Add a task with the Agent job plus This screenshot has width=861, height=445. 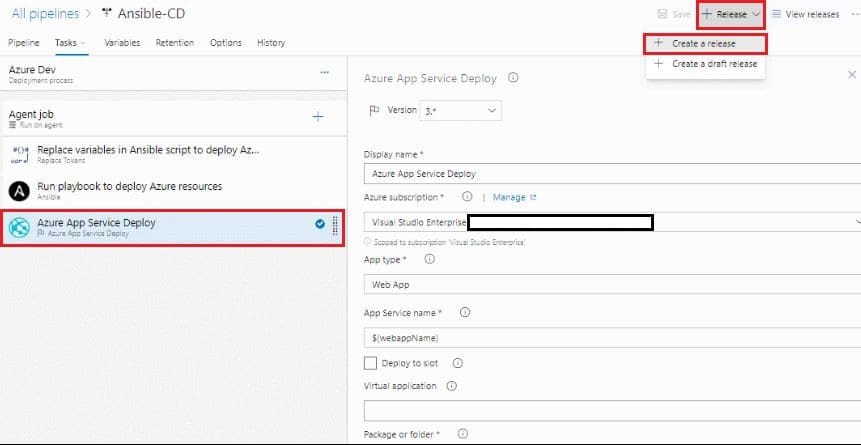click(x=318, y=116)
